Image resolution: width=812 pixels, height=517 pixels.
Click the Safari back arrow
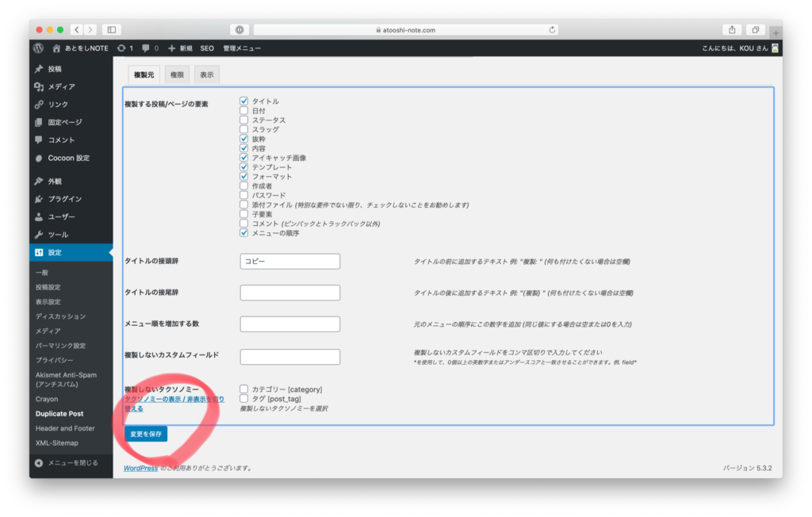76,30
